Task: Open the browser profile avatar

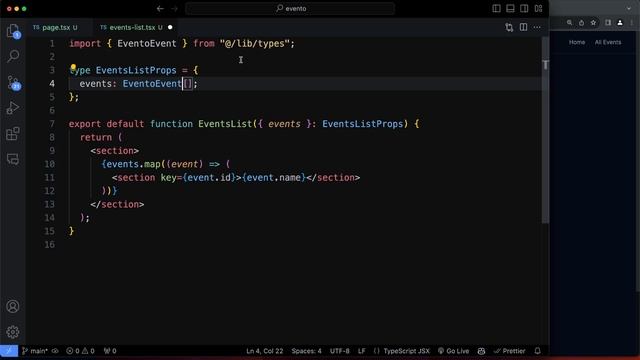Action: point(620,23)
